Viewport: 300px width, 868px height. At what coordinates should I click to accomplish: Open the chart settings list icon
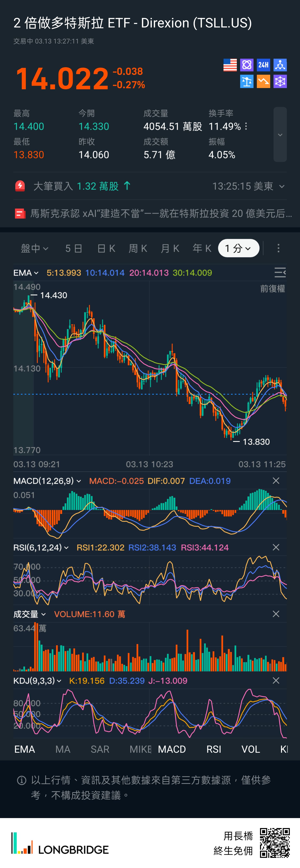(280, 273)
